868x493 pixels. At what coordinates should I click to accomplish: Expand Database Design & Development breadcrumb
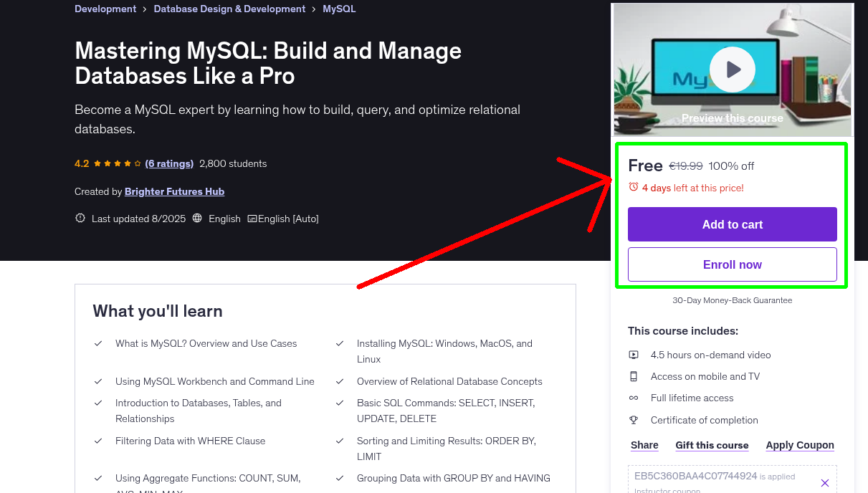[229, 9]
